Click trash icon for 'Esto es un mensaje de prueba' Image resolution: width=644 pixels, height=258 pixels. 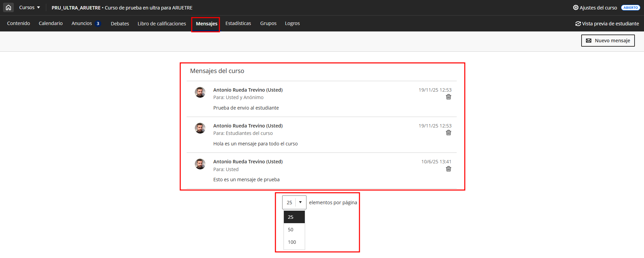[x=448, y=169]
